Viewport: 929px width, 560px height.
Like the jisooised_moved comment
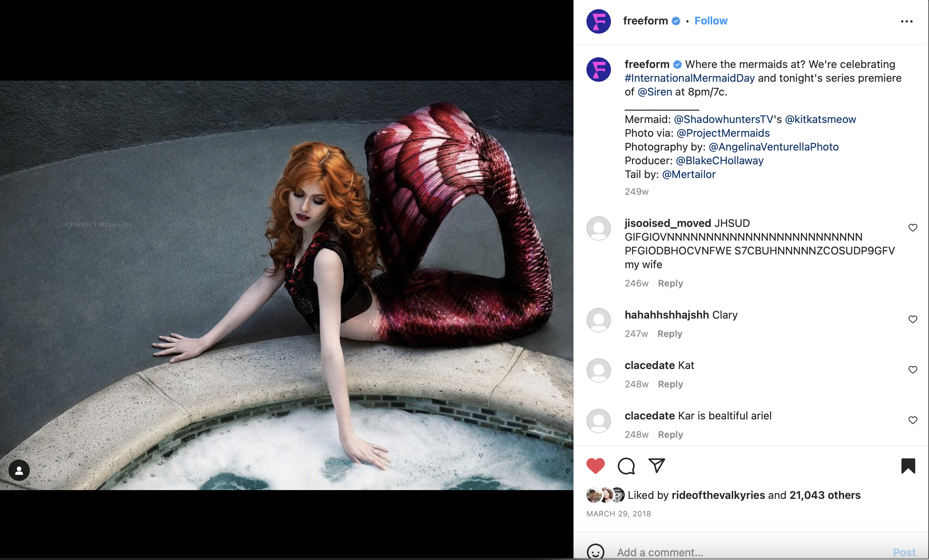913,228
